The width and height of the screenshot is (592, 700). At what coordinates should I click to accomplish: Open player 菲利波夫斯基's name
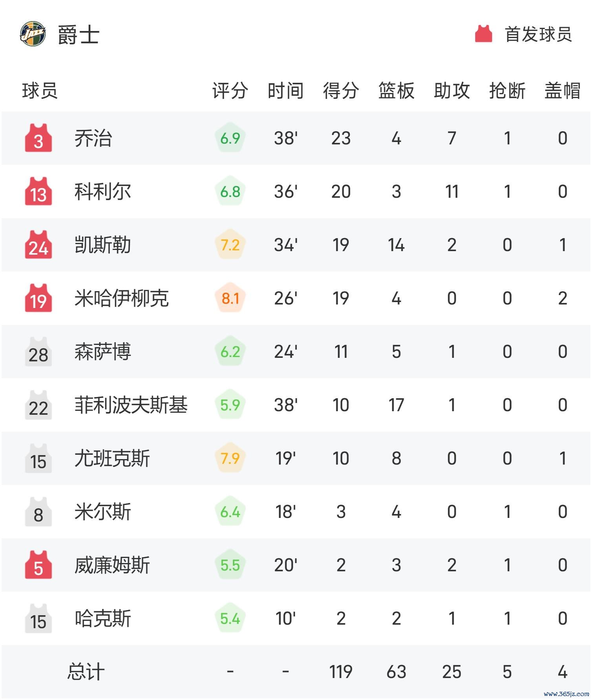tap(131, 405)
